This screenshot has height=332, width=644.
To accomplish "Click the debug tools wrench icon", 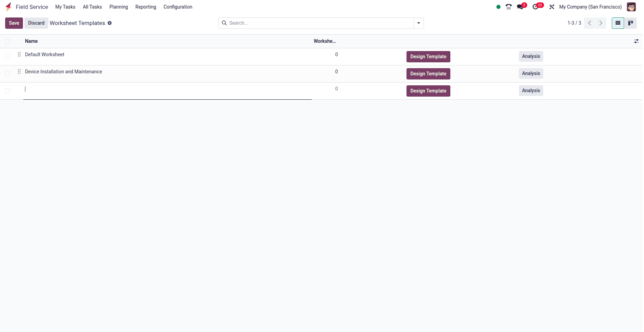I will [552, 7].
